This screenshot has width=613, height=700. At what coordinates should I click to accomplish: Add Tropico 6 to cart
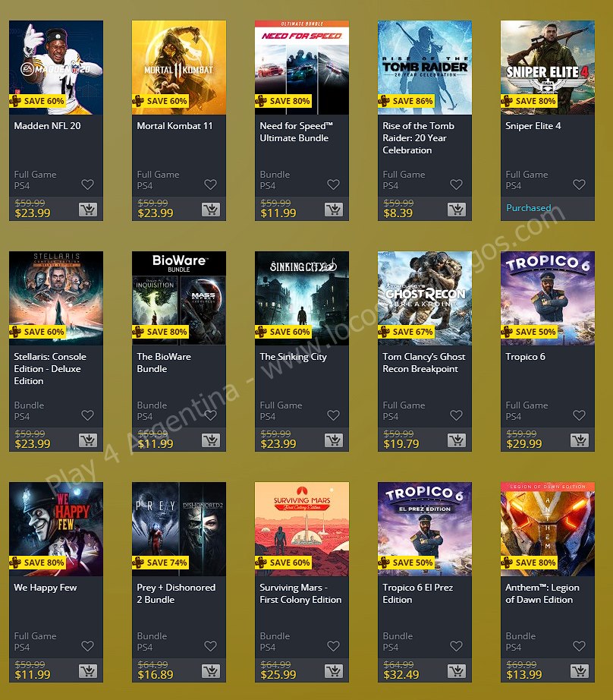click(580, 440)
